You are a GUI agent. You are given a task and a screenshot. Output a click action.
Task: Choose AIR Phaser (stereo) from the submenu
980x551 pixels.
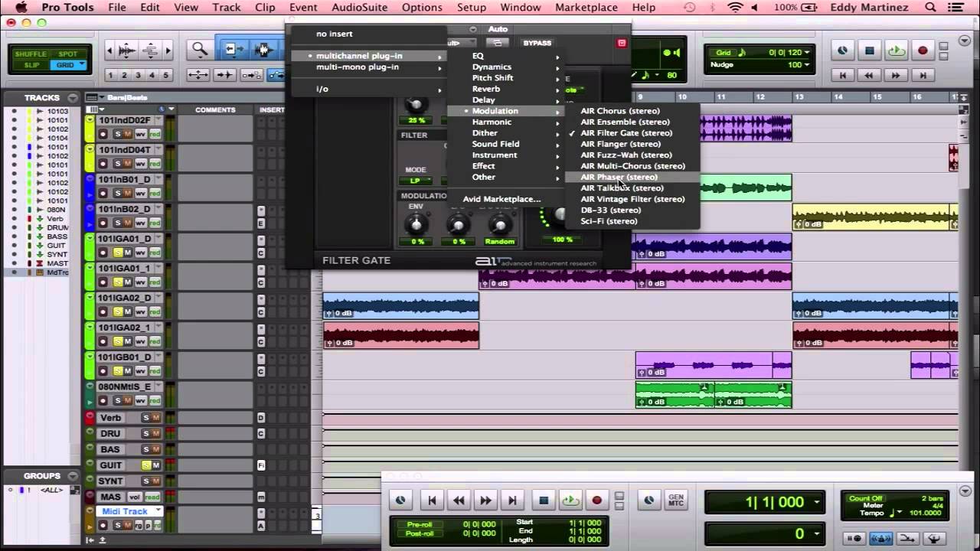click(632, 177)
